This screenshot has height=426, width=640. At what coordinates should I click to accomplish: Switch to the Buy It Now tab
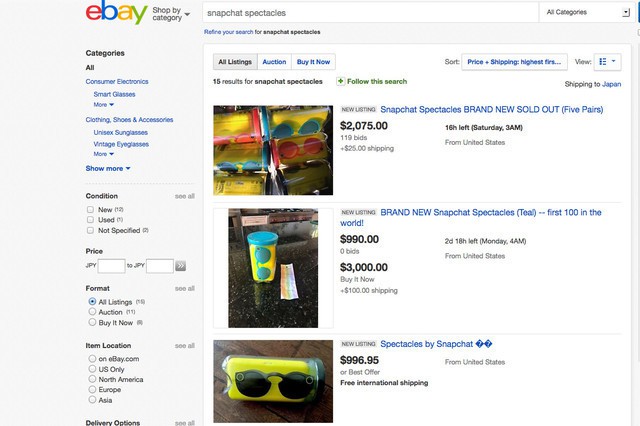click(312, 62)
